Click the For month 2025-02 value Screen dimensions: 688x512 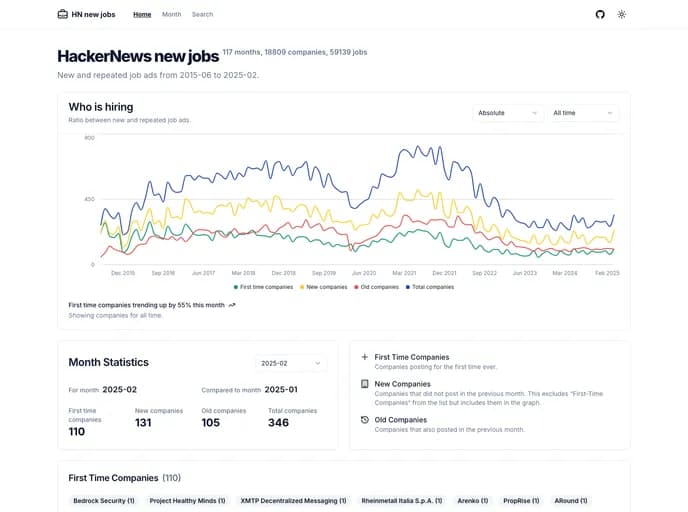pyautogui.click(x=119, y=390)
